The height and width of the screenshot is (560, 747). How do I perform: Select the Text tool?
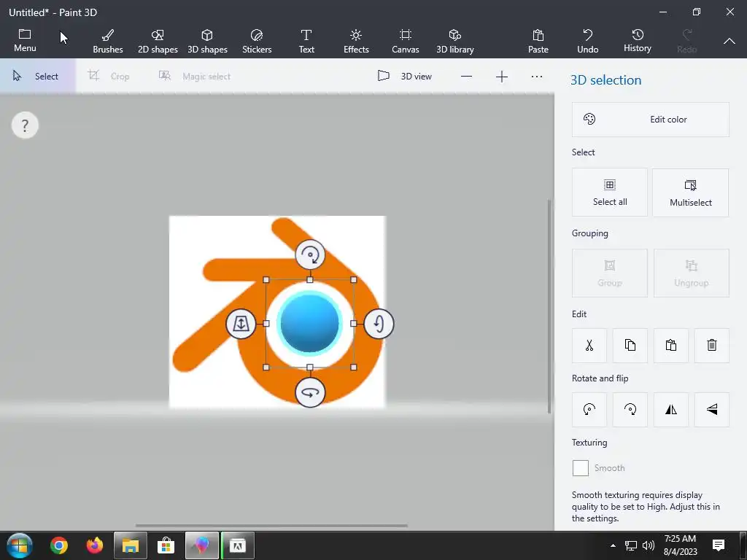pyautogui.click(x=306, y=41)
